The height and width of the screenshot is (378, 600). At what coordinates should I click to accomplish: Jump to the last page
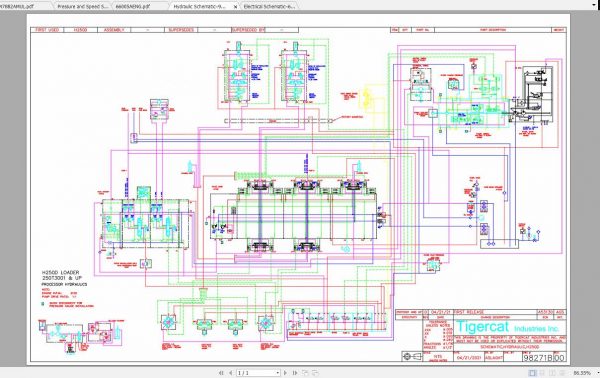point(295,373)
